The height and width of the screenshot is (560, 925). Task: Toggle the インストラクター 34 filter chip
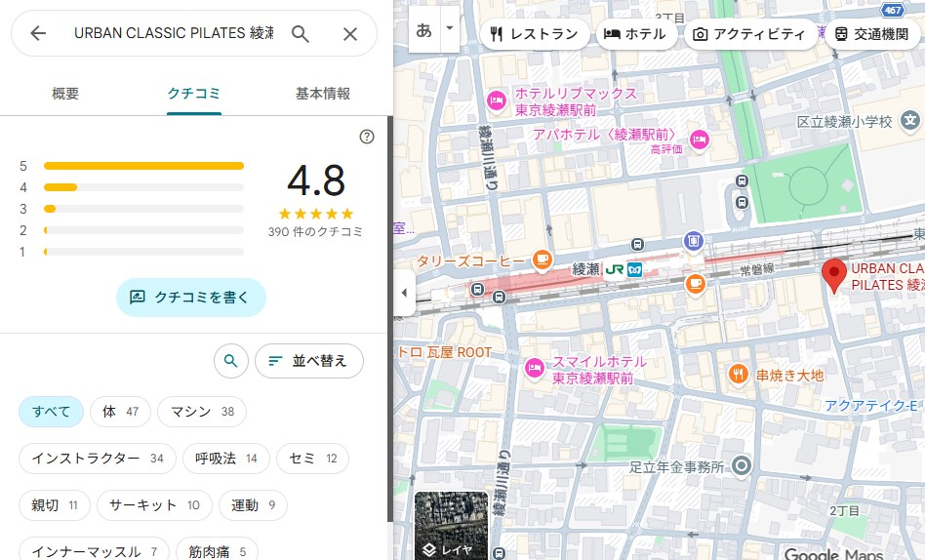(98, 459)
